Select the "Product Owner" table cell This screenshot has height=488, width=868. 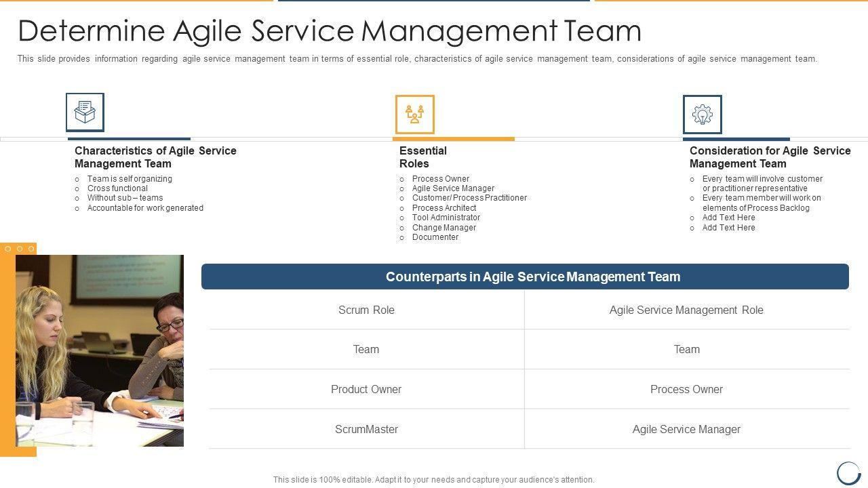pyautogui.click(x=366, y=389)
